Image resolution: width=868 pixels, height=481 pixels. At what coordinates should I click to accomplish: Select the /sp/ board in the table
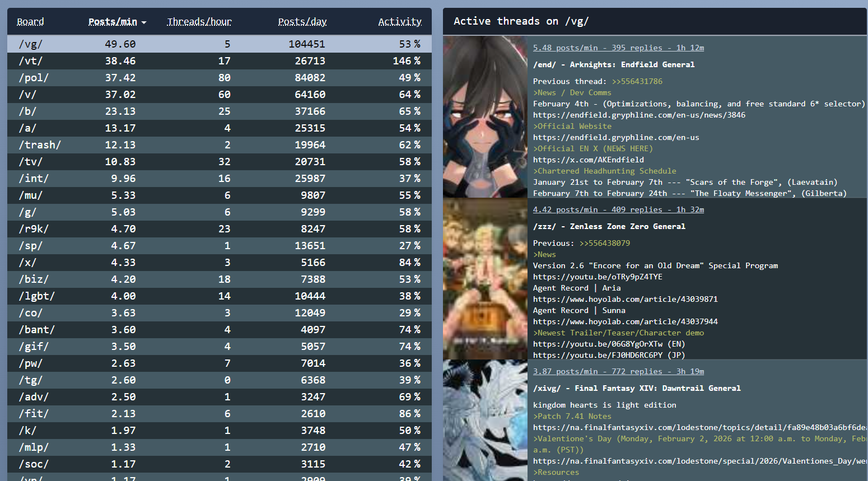(x=220, y=245)
